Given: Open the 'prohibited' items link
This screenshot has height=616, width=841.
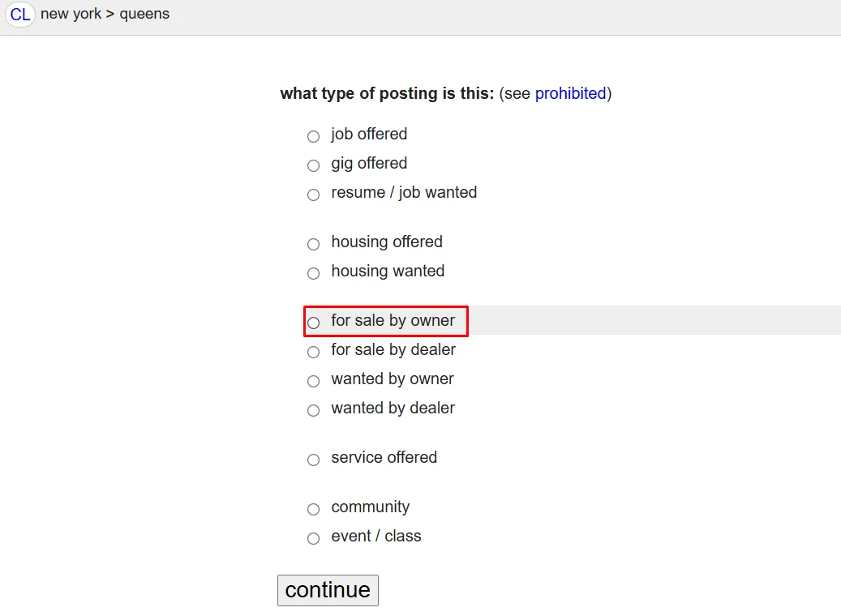Looking at the screenshot, I should pyautogui.click(x=570, y=93).
